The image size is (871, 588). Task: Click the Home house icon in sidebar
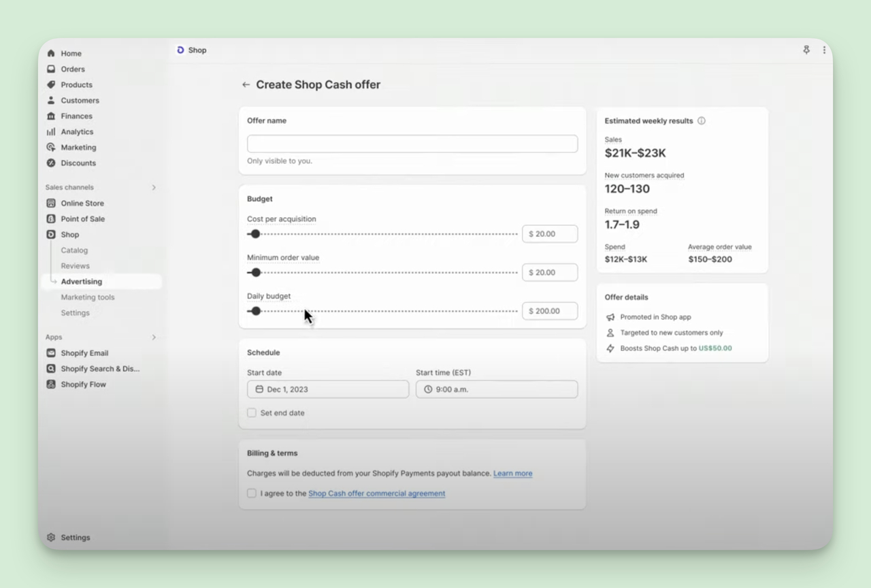pos(51,53)
